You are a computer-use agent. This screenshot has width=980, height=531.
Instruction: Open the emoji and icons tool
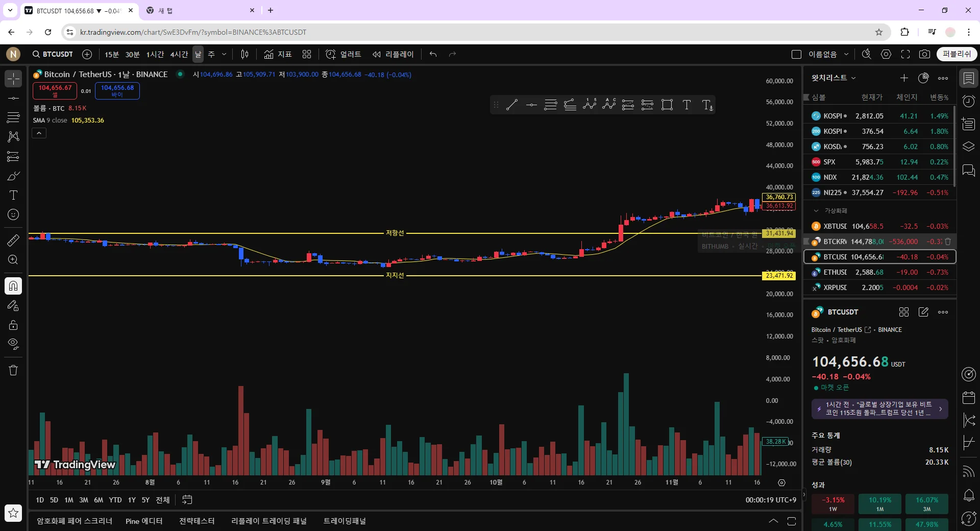13,214
